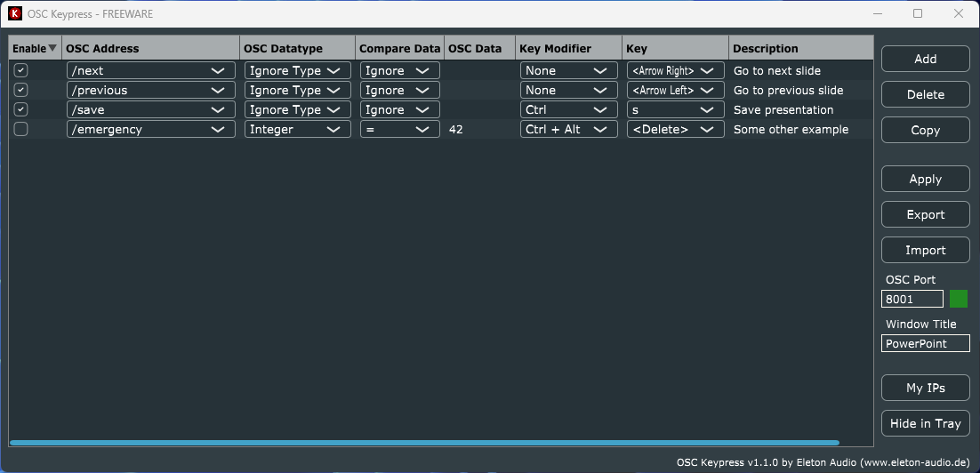Hide the app using Hide in Tray
The image size is (980, 473).
click(925, 423)
